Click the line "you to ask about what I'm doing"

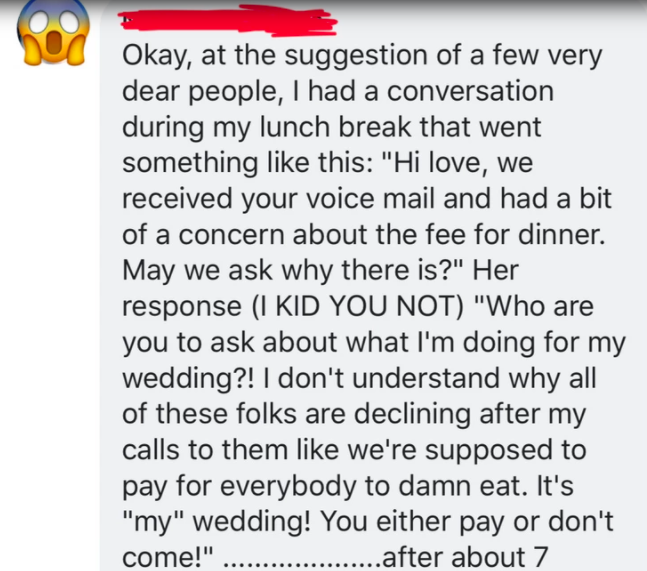point(329,343)
